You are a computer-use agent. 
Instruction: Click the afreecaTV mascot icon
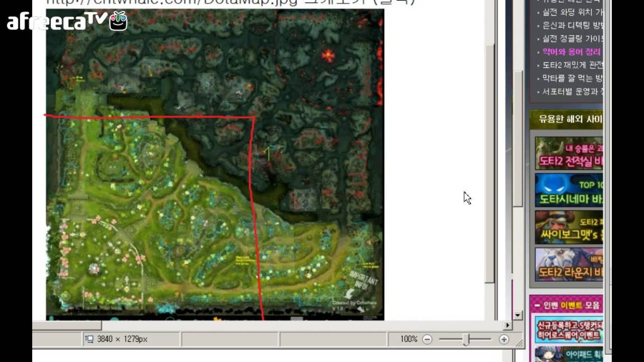pos(118,21)
